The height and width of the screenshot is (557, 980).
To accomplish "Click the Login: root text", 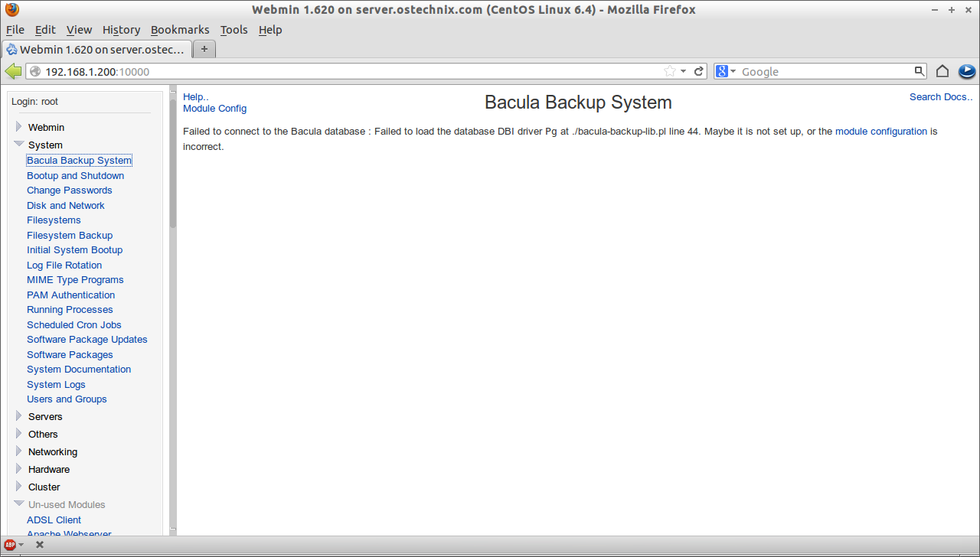I will [34, 102].
